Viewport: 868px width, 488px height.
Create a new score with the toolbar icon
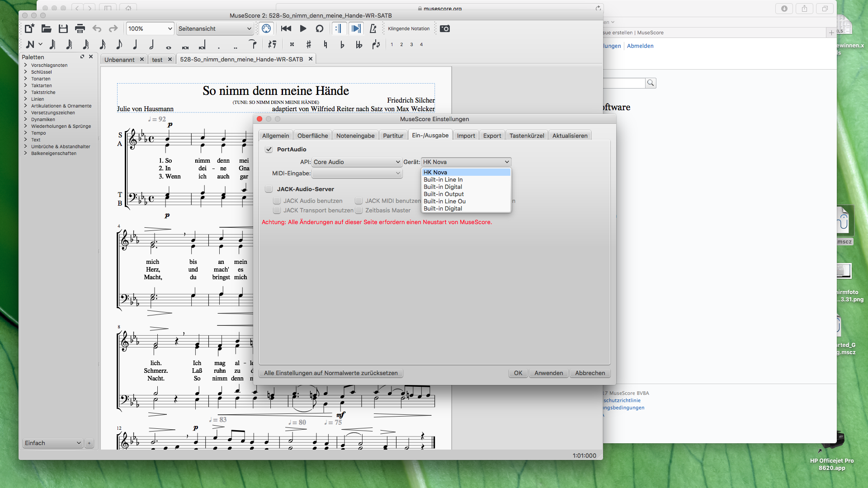pyautogui.click(x=29, y=28)
